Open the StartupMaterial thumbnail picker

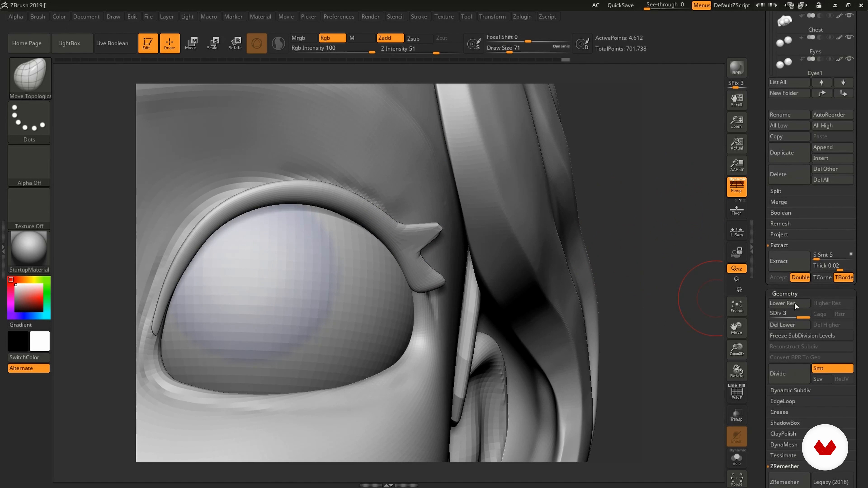29,250
